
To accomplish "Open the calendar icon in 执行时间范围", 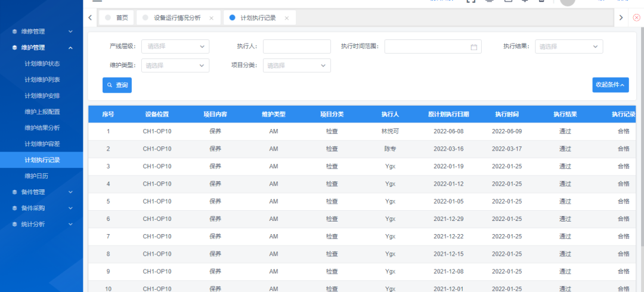I will tap(473, 47).
